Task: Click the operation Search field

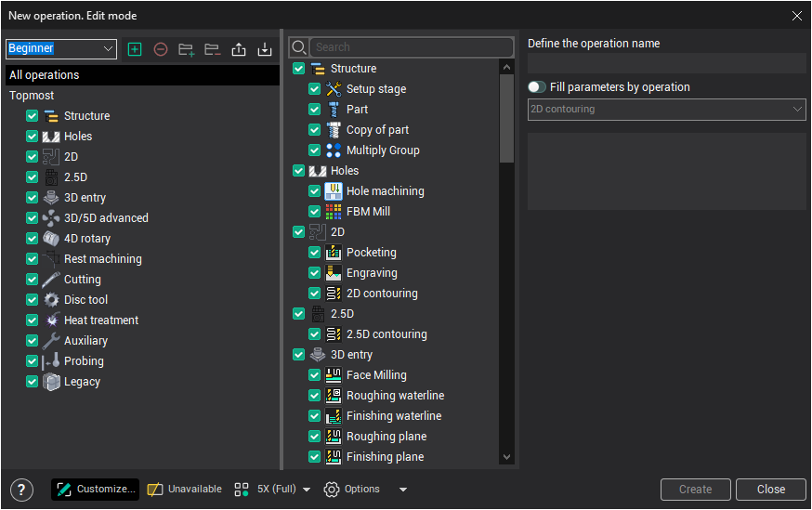Action: click(x=412, y=47)
